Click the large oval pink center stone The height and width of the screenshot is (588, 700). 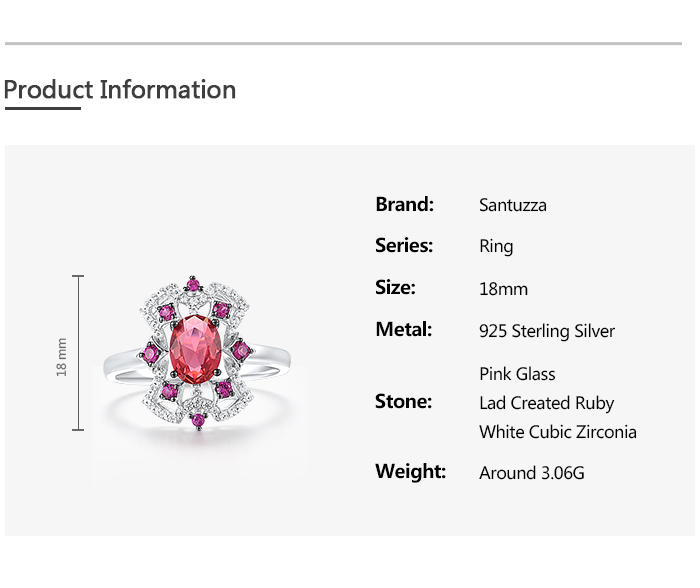(195, 347)
